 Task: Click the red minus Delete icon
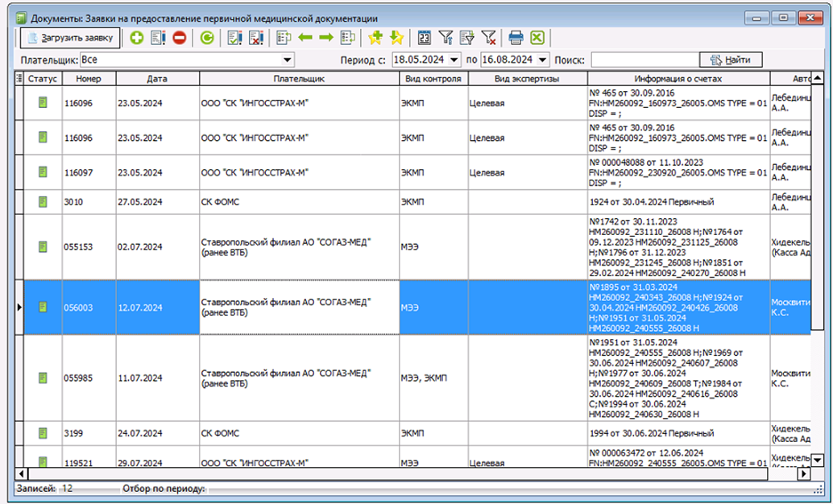180,38
